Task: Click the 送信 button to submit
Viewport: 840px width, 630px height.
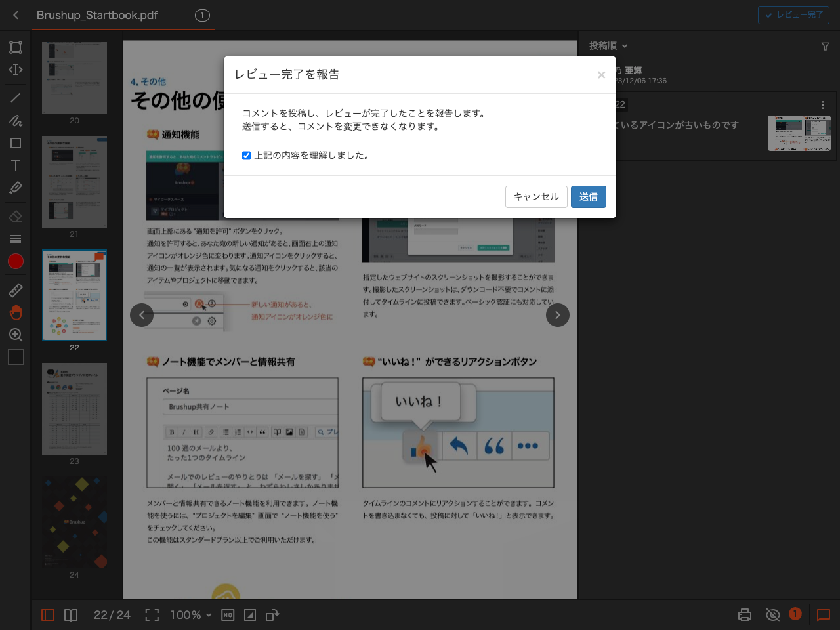Action: (x=588, y=196)
